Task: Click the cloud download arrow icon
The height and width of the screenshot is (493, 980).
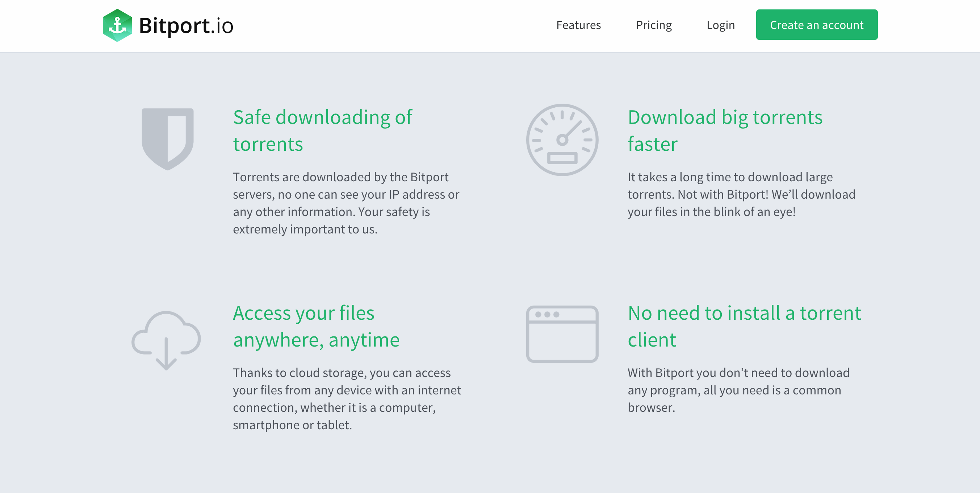Action: 166,340
